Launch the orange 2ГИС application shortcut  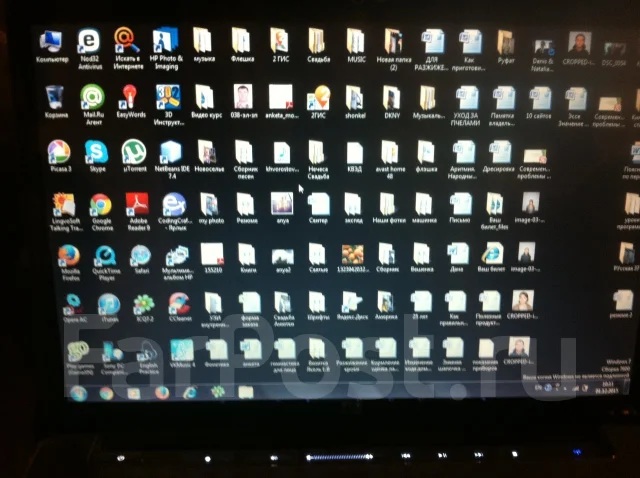click(319, 102)
